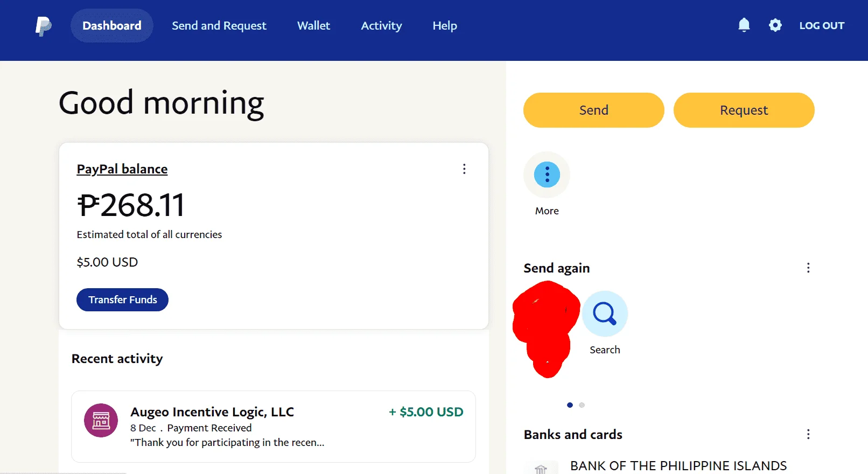
Task: Open the PayPal balance options menu
Action: [464, 169]
